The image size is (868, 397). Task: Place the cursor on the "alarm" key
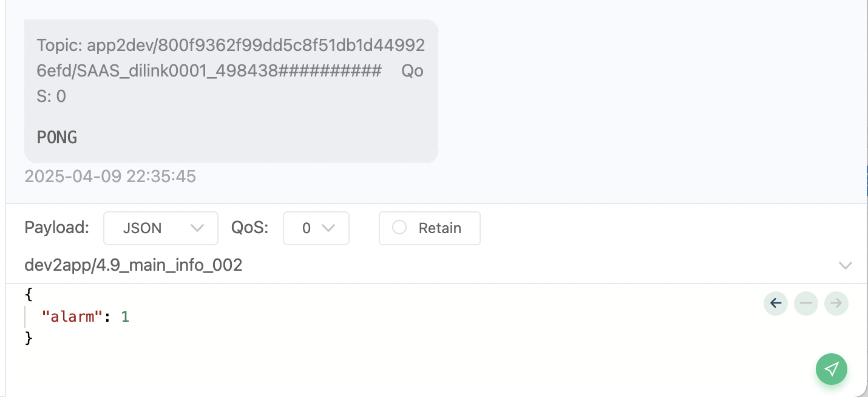point(70,316)
